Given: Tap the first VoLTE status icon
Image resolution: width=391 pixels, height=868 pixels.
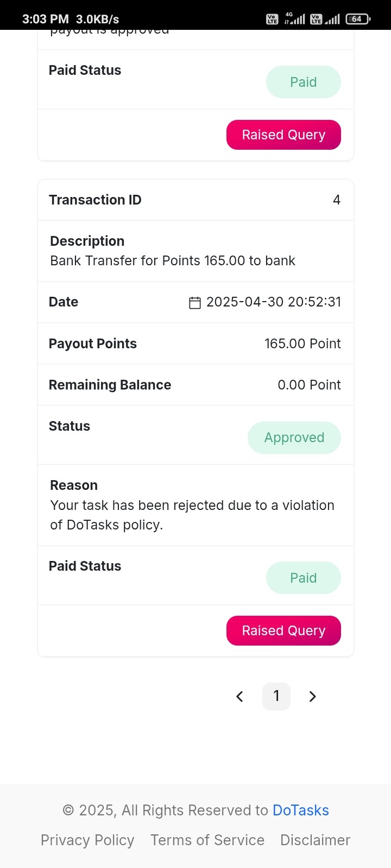Looking at the screenshot, I should 272,19.
